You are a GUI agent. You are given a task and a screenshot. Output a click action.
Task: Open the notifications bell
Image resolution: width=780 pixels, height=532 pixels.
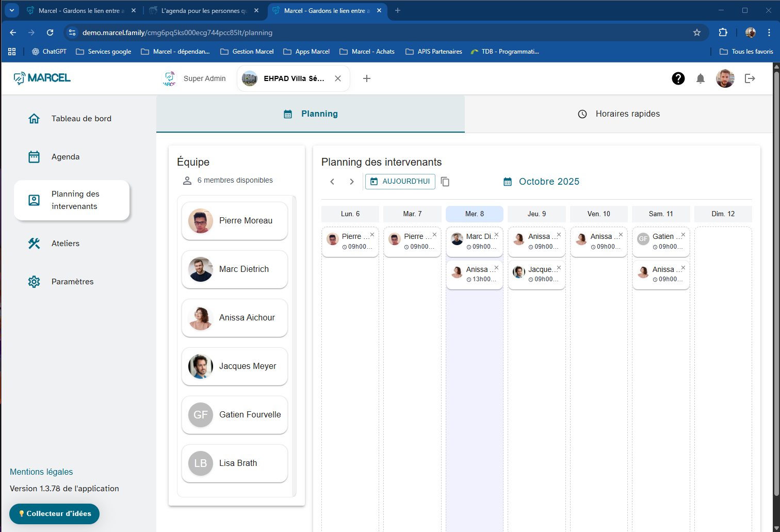coord(700,78)
